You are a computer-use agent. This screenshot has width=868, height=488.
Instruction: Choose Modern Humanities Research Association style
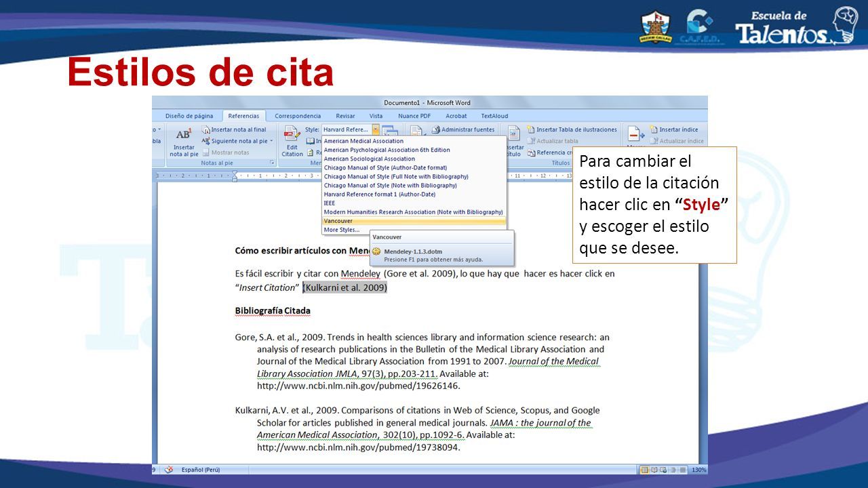(x=414, y=211)
